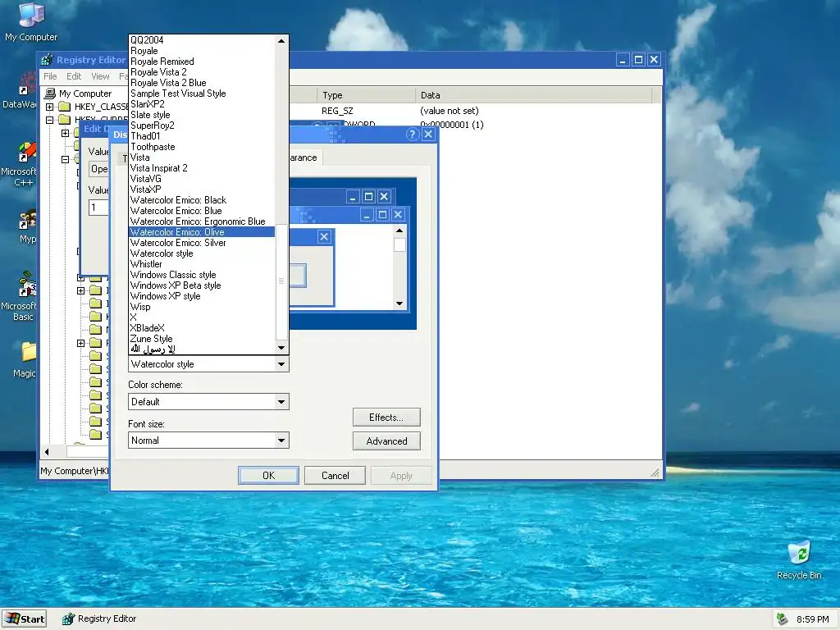840x630 pixels.
Task: Select Royale Vista 2 Blue
Action: [202, 83]
